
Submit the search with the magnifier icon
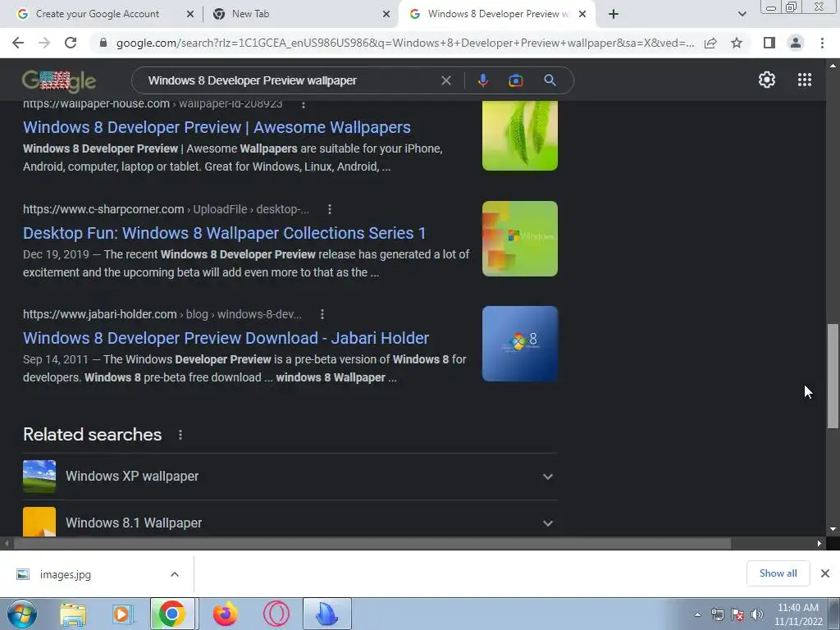[x=550, y=80]
